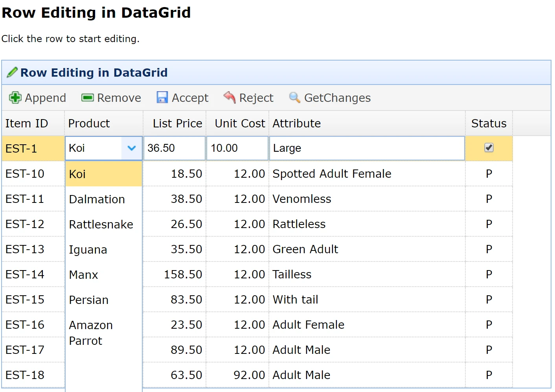This screenshot has height=392, width=555.
Task: Choose Manx from the dropdown list
Action: point(104,274)
